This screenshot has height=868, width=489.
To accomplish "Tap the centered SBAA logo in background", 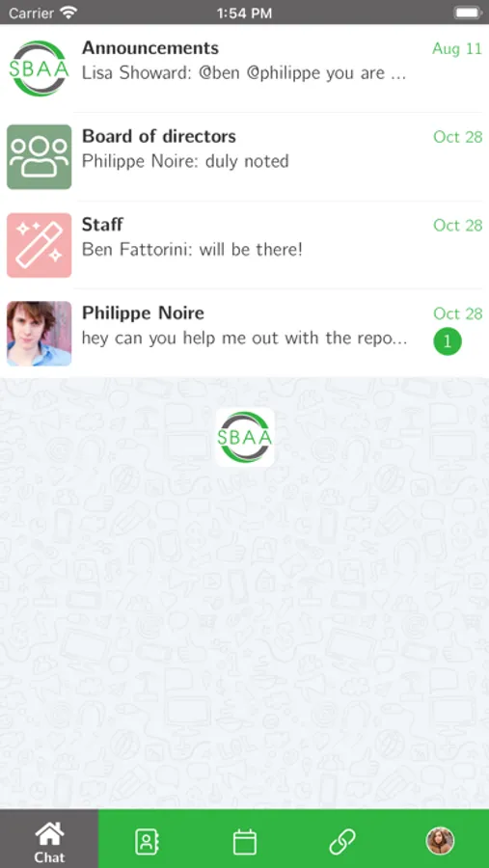I will tap(245, 437).
